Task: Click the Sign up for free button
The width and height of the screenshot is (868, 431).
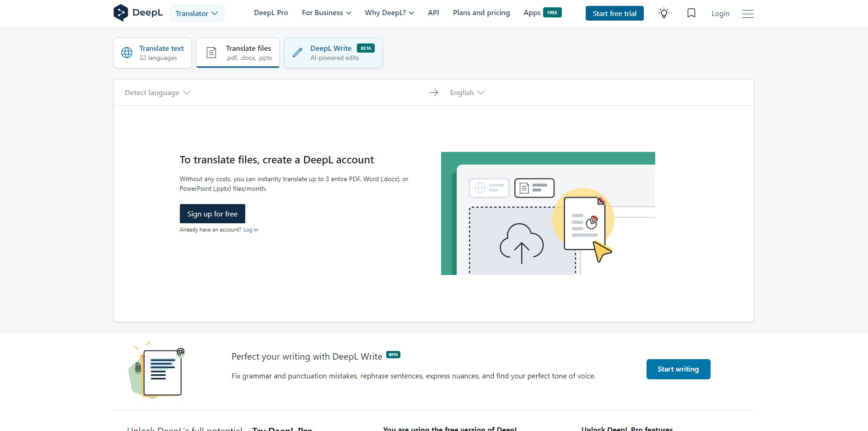Action: [212, 214]
